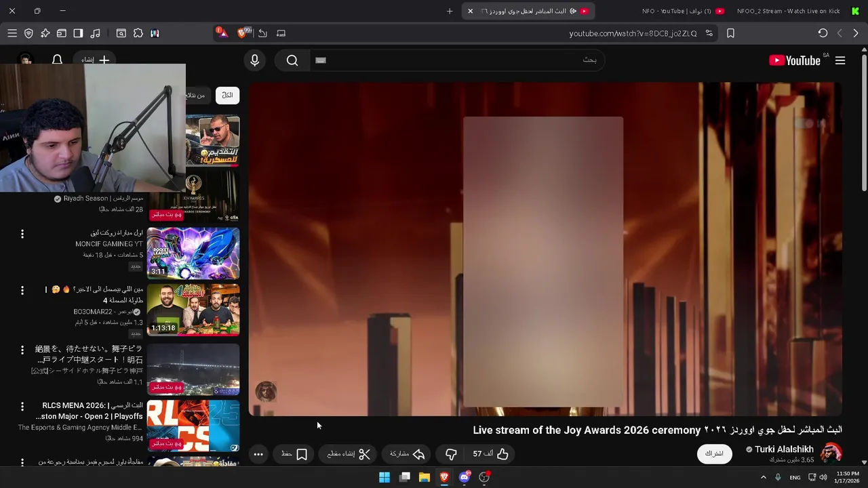Click the channel watermark in video corner
The height and width of the screenshot is (488, 868).
(x=266, y=392)
